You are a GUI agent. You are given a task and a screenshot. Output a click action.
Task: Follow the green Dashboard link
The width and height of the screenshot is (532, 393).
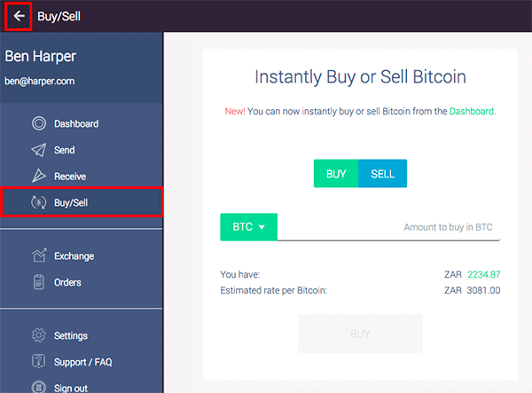(x=472, y=111)
